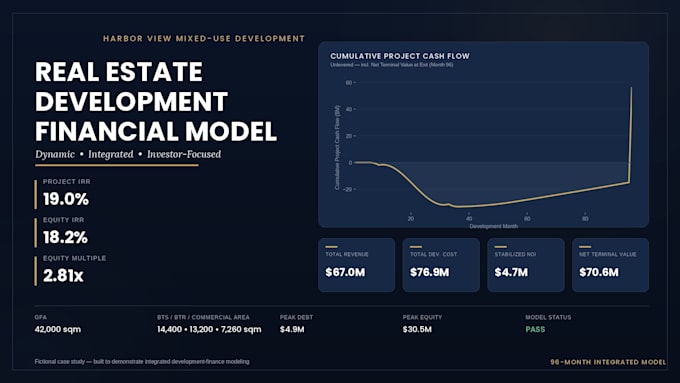Click the Total Revenue $67.0M card
This screenshot has height=383, width=680.
click(356, 265)
